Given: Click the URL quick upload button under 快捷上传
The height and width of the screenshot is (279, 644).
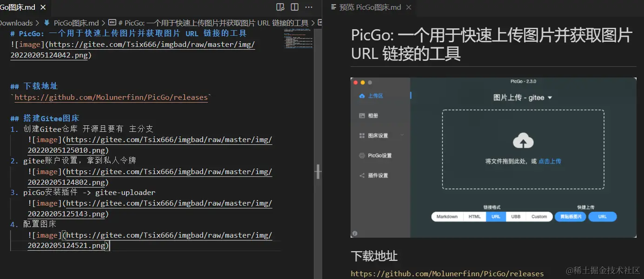Looking at the screenshot, I should (602, 216).
